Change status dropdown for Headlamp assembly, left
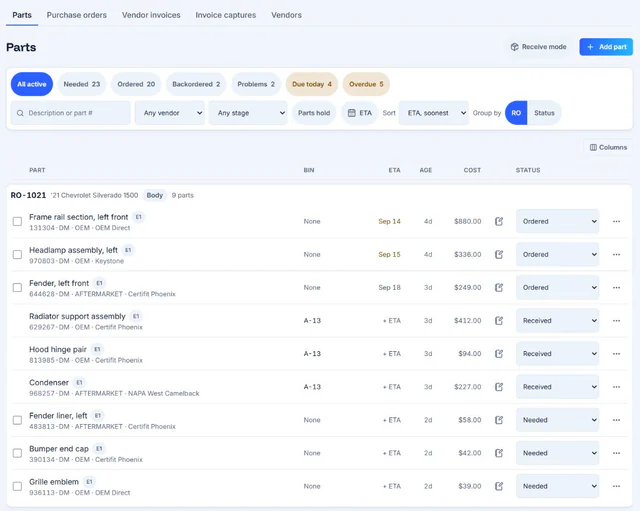The height and width of the screenshot is (511, 640). click(x=557, y=254)
